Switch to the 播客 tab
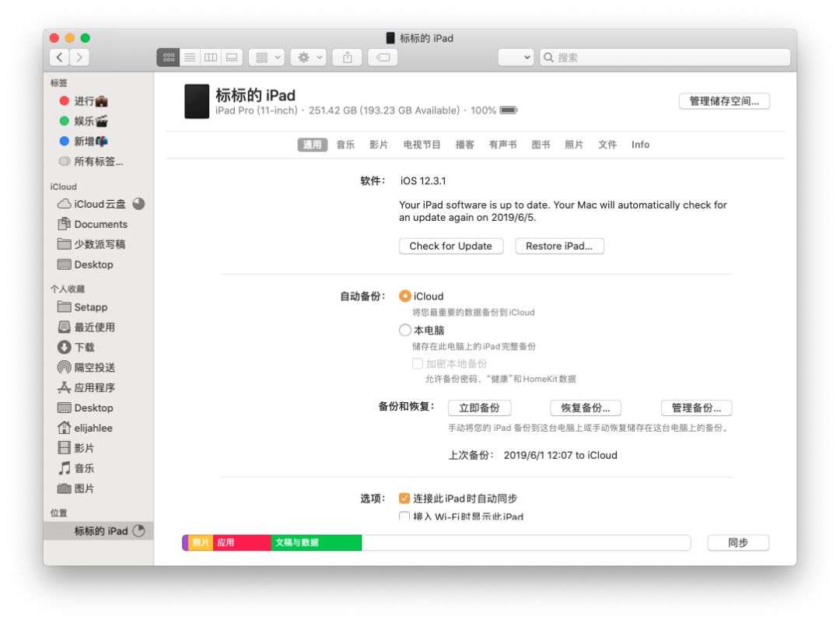 (x=465, y=145)
